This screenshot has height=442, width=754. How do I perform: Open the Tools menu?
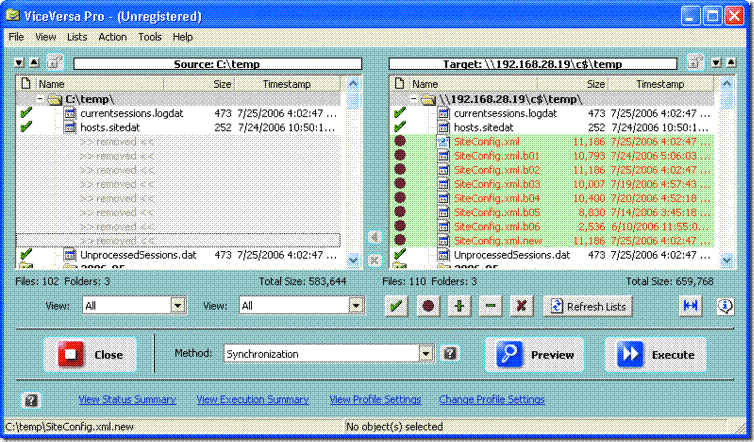pyautogui.click(x=150, y=37)
